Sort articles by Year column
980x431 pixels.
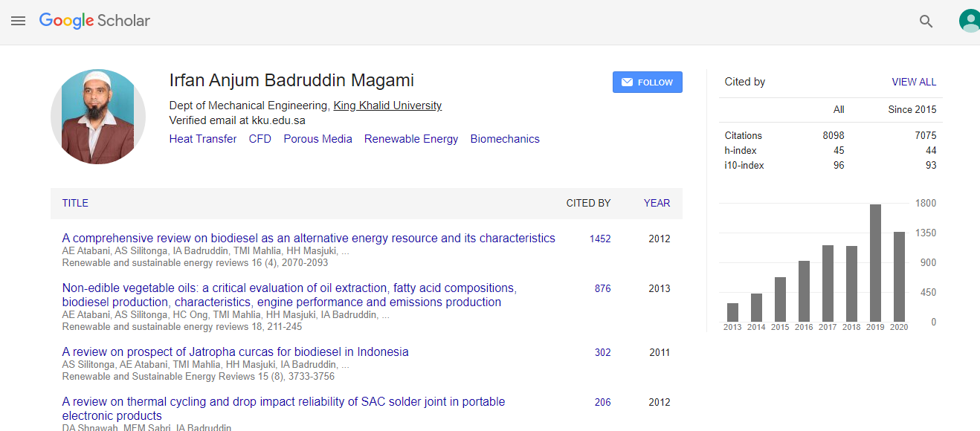point(657,203)
